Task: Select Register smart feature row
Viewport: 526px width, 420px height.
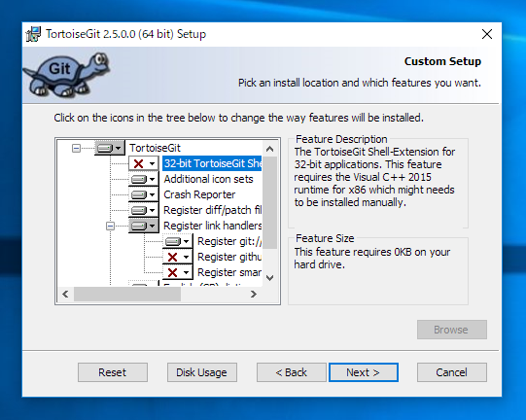Action: tap(229, 272)
